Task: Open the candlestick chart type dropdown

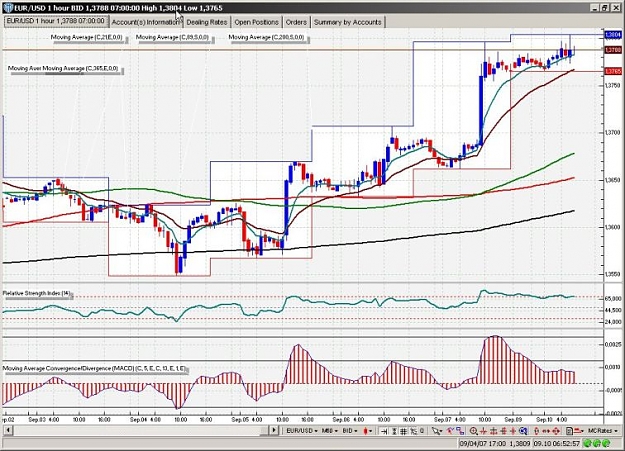Action: coord(367,431)
